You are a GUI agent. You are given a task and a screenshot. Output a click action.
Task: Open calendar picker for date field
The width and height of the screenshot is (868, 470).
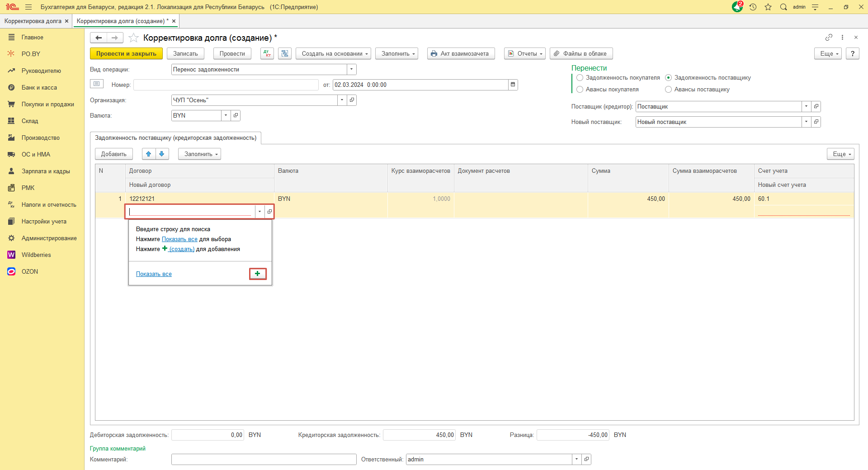(x=513, y=85)
